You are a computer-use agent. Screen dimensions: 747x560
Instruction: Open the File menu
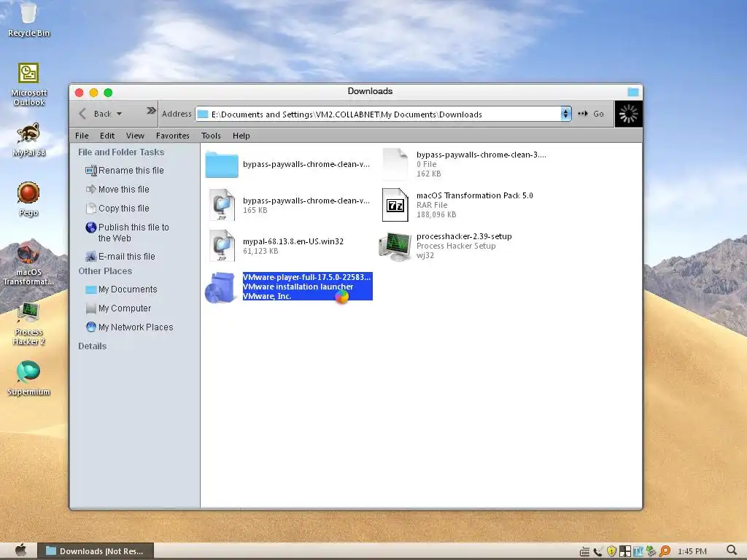[82, 136]
